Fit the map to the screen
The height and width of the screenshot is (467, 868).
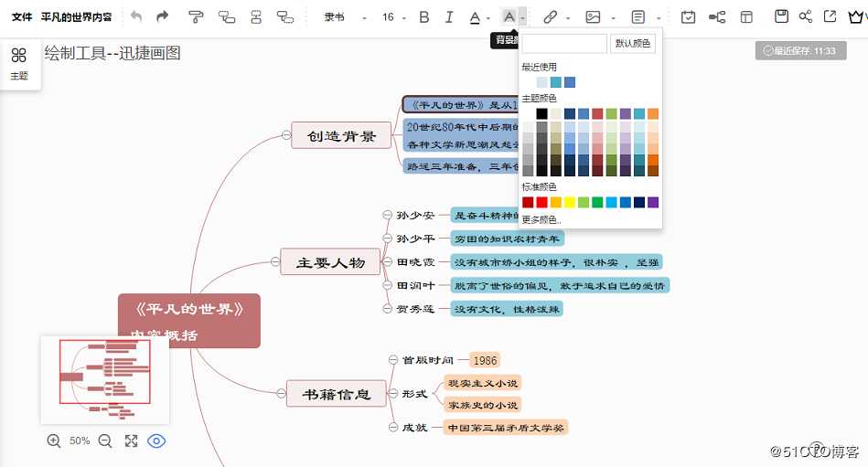tap(131, 441)
